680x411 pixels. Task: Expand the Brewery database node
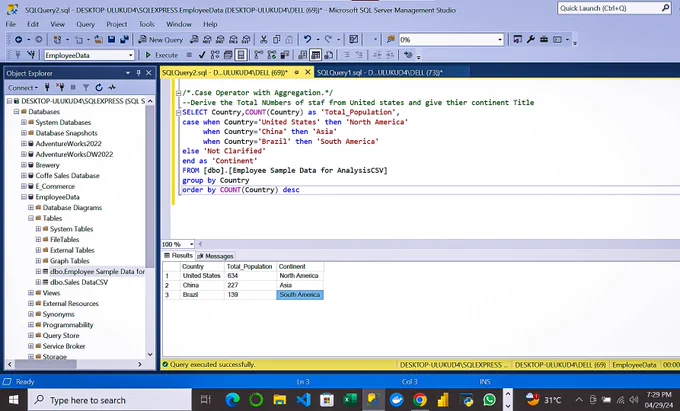(24, 165)
